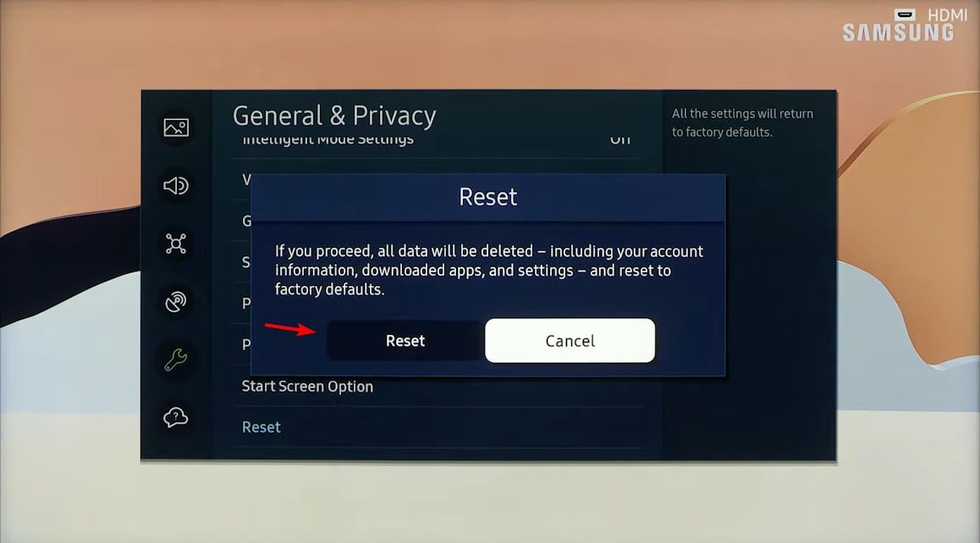Select the Connection network icon in sidebar
This screenshot has width=980, height=543.
pos(176,244)
